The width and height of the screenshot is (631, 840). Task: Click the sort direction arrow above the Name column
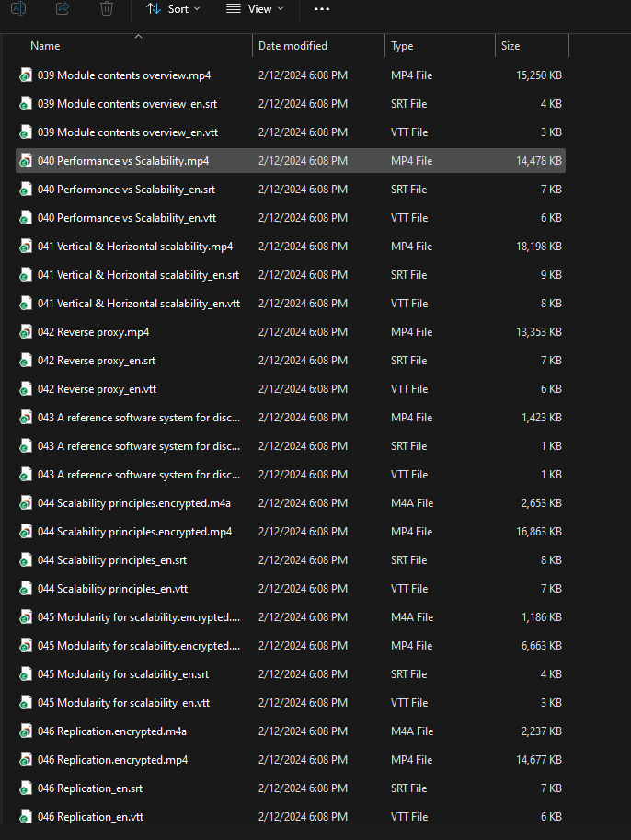(138, 37)
